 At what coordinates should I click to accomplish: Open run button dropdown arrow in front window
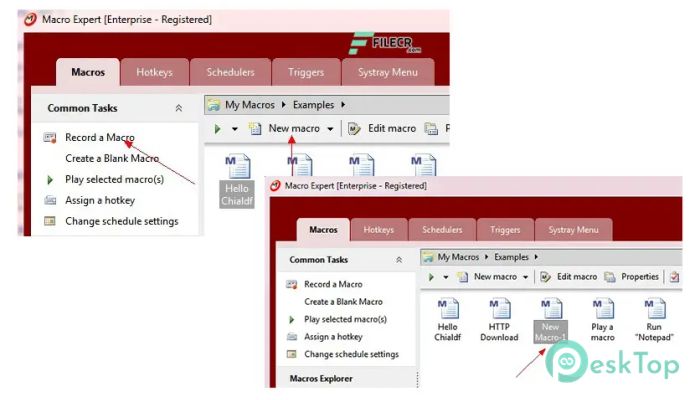[x=446, y=277]
